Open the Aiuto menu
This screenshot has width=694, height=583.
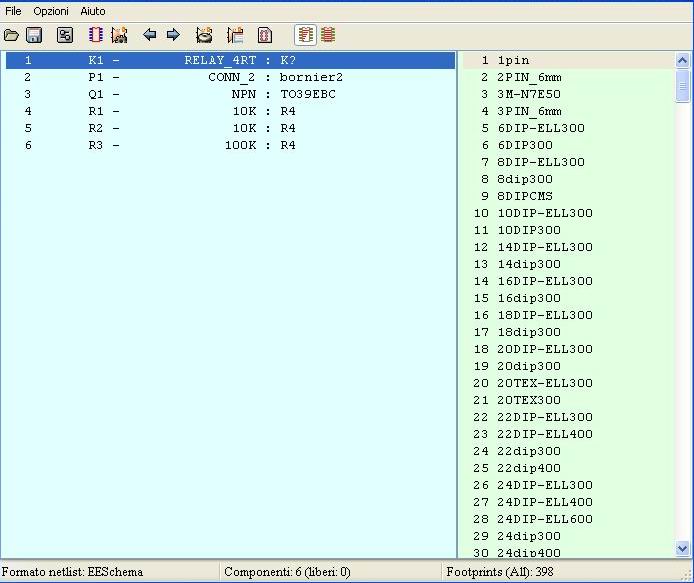[93, 11]
